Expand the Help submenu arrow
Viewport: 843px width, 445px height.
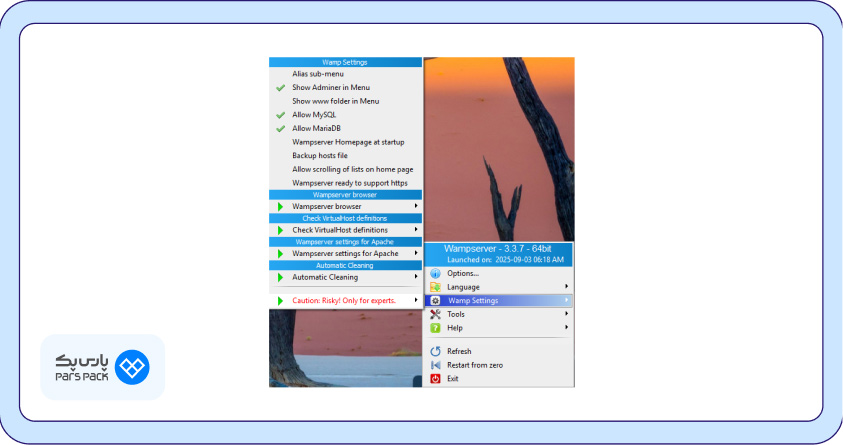pyautogui.click(x=566, y=327)
